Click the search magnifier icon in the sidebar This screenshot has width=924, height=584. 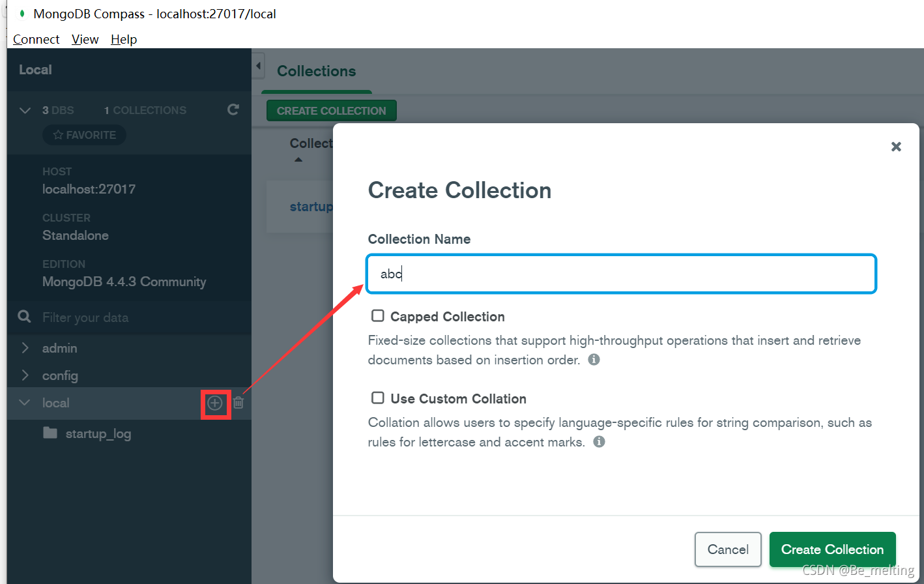coord(25,317)
